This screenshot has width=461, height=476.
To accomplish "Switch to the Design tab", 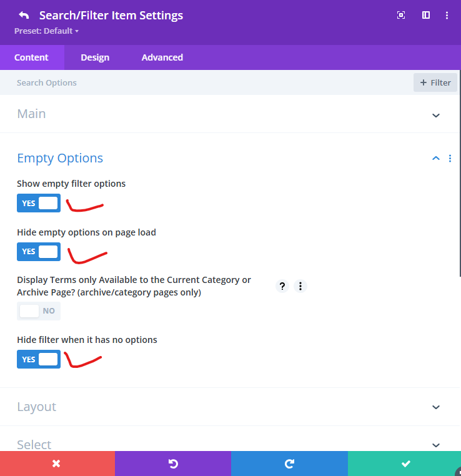I will (95, 57).
